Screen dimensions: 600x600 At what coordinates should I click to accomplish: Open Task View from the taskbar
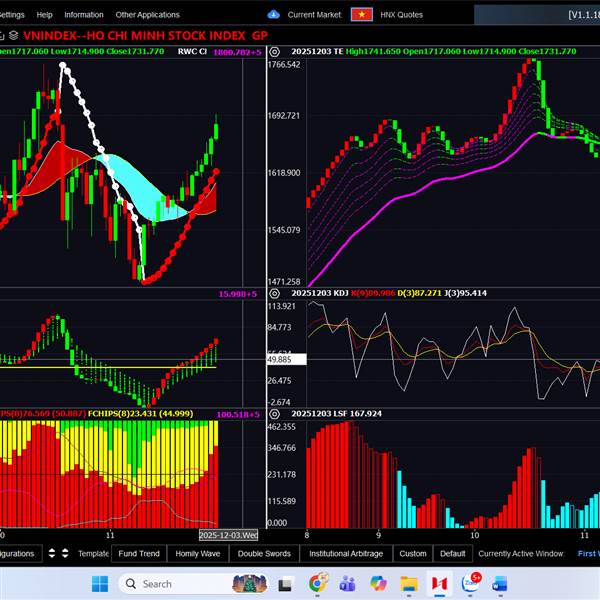coord(286,583)
